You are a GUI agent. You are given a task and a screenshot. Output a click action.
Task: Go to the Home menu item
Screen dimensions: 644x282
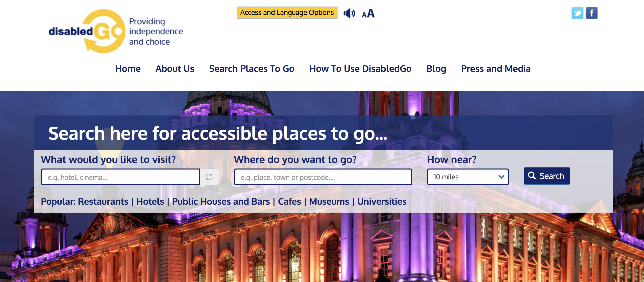pyautogui.click(x=128, y=69)
